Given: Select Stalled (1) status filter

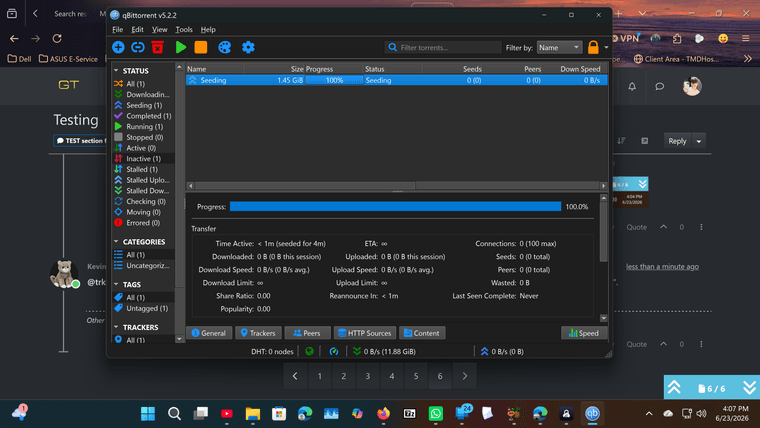Looking at the screenshot, I should tap(143, 169).
